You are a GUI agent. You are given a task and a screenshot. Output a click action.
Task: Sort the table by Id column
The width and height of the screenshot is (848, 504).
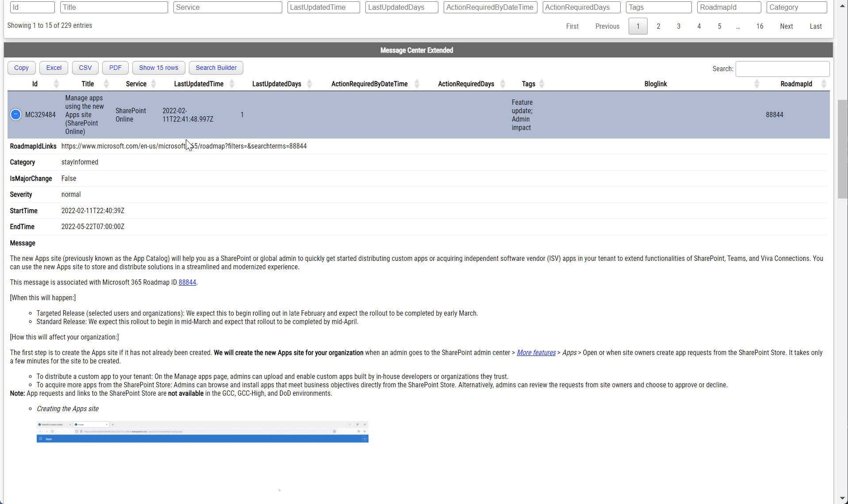pos(35,84)
